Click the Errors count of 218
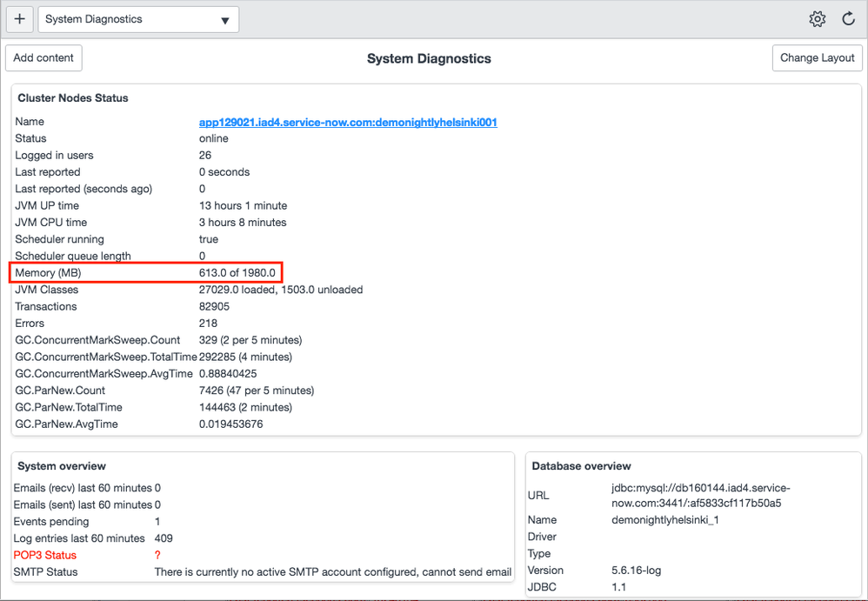Image resolution: width=868 pixels, height=601 pixels. pos(209,324)
